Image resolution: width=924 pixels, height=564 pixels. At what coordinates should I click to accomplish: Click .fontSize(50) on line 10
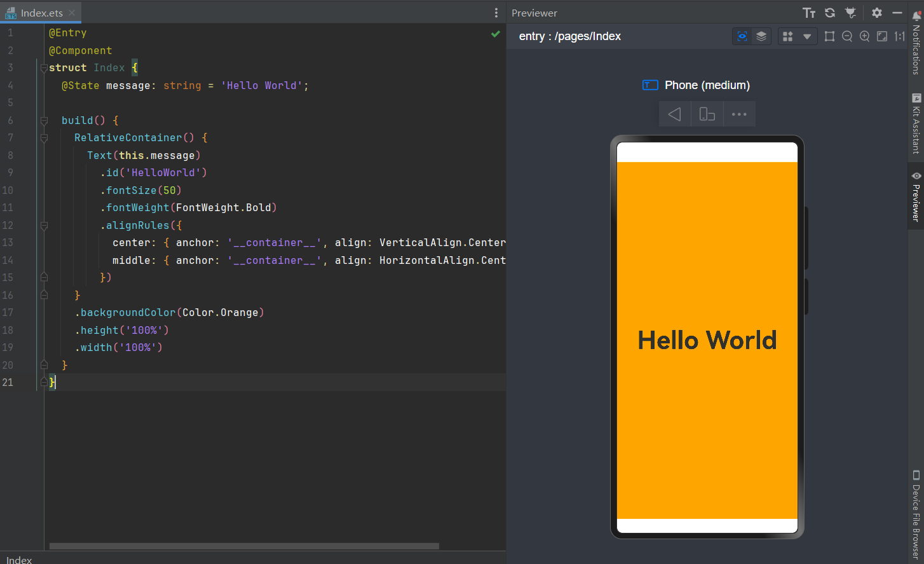tap(141, 190)
